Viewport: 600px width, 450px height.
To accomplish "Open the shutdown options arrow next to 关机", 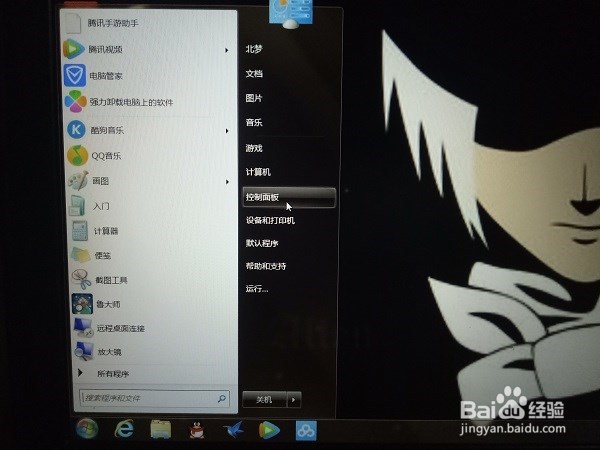I will coord(293,400).
